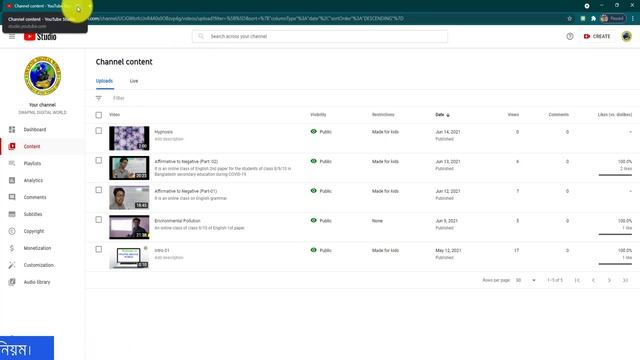Click the likes bar for Environmental Pollution
640x360 pixels.
click(x=615, y=234)
